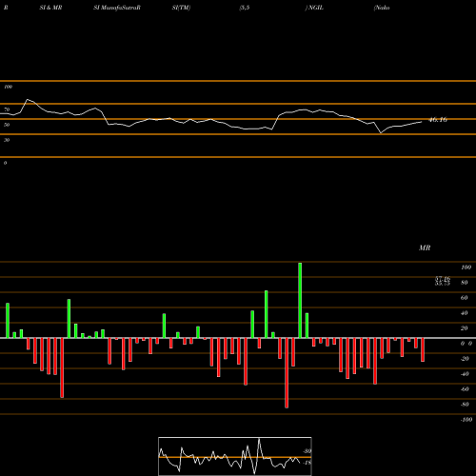Click the 50 label on RSI left axis

tap(7, 125)
